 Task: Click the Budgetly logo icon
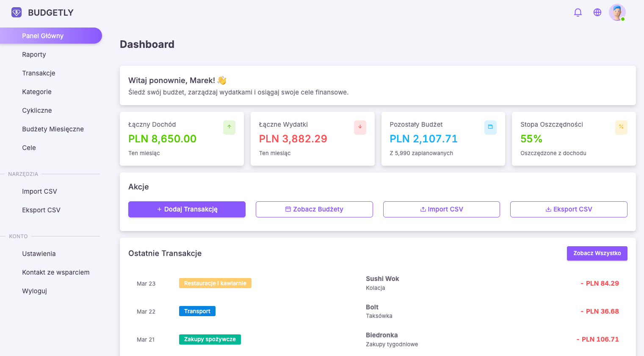click(x=17, y=12)
